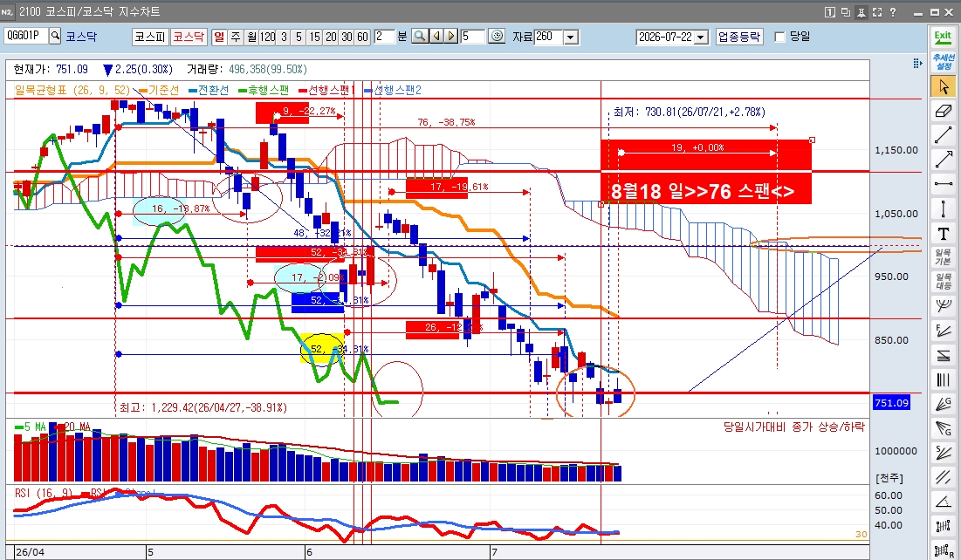
Task: Select the 5 minute interval button
Action: (299, 37)
